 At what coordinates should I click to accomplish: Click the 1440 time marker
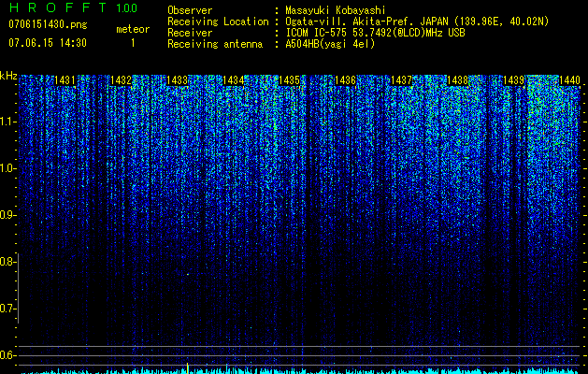tap(569, 80)
